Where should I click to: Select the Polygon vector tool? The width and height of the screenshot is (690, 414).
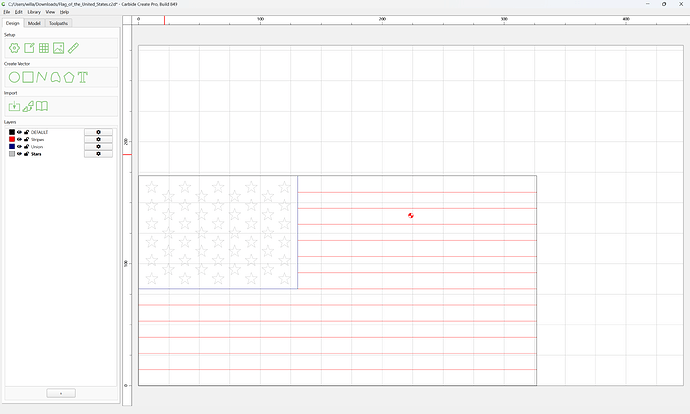click(x=69, y=77)
